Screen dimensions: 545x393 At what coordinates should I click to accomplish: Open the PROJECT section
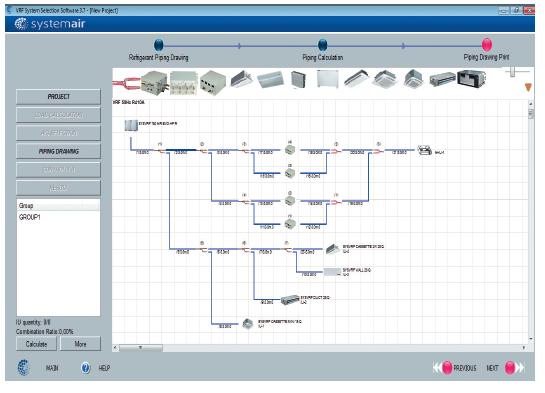pyautogui.click(x=58, y=97)
